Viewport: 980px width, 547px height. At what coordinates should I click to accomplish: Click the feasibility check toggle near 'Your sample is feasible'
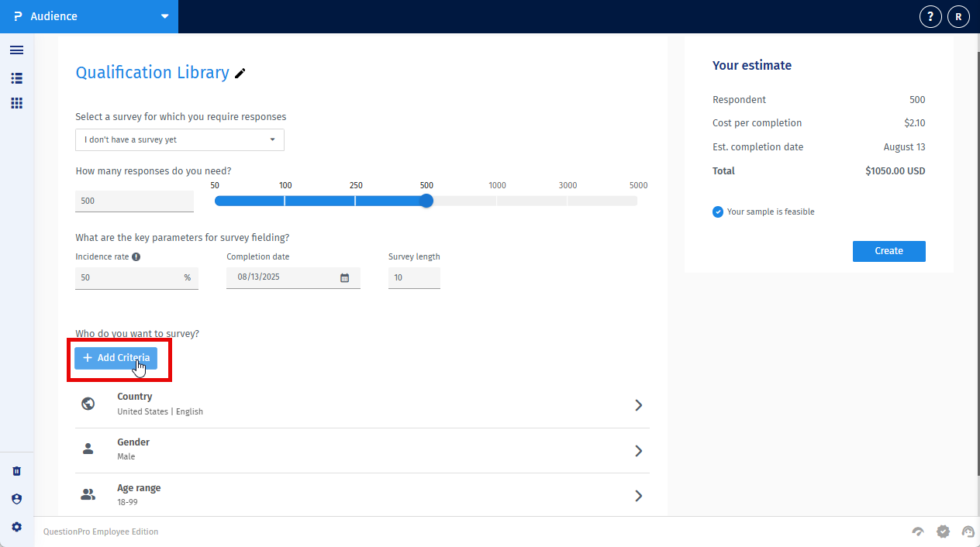718,212
